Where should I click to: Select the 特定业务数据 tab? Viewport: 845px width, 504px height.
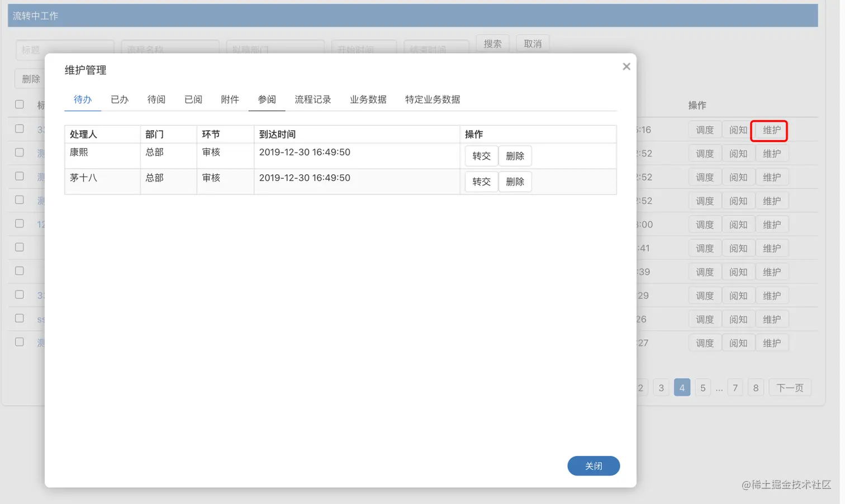coord(433,99)
